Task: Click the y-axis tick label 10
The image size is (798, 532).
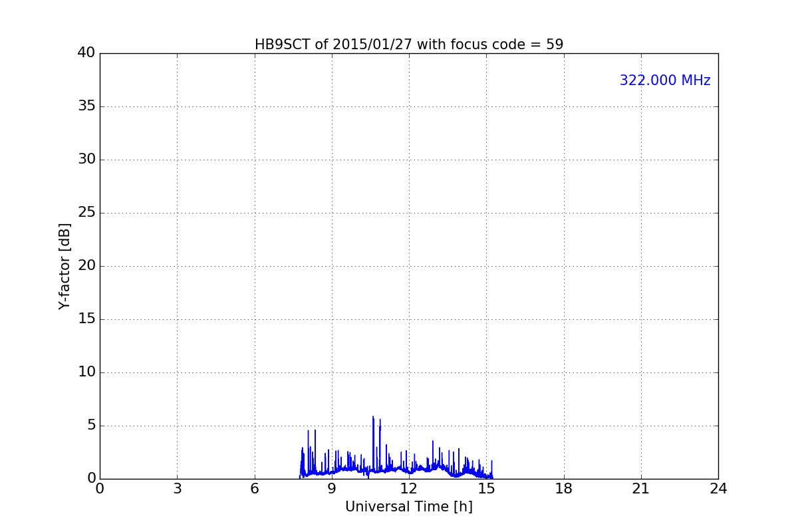Action: [86, 372]
